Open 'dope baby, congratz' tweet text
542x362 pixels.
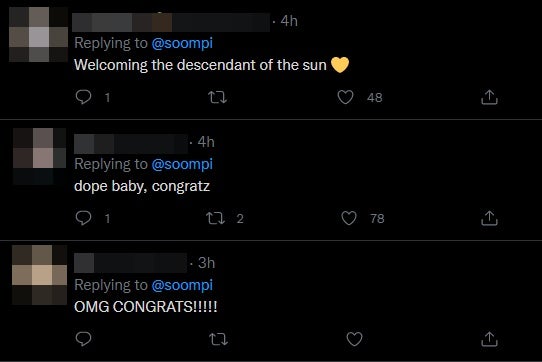click(x=142, y=186)
